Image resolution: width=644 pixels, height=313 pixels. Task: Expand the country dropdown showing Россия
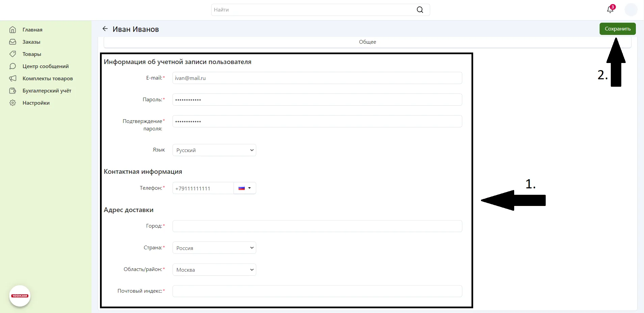click(x=214, y=248)
